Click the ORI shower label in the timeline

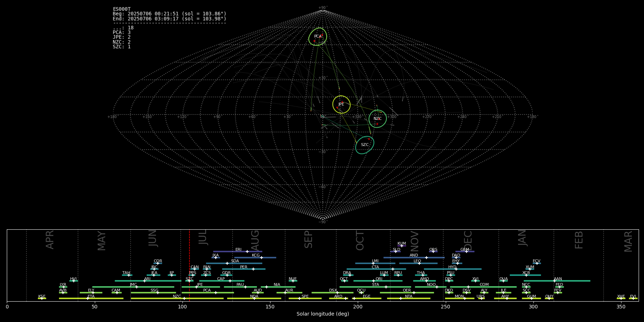[379, 279]
